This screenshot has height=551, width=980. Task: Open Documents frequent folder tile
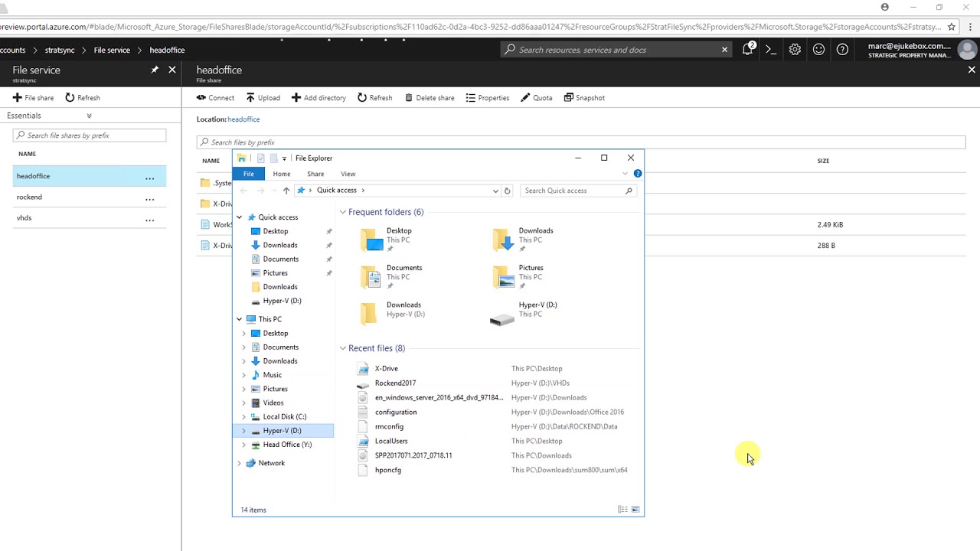click(392, 277)
